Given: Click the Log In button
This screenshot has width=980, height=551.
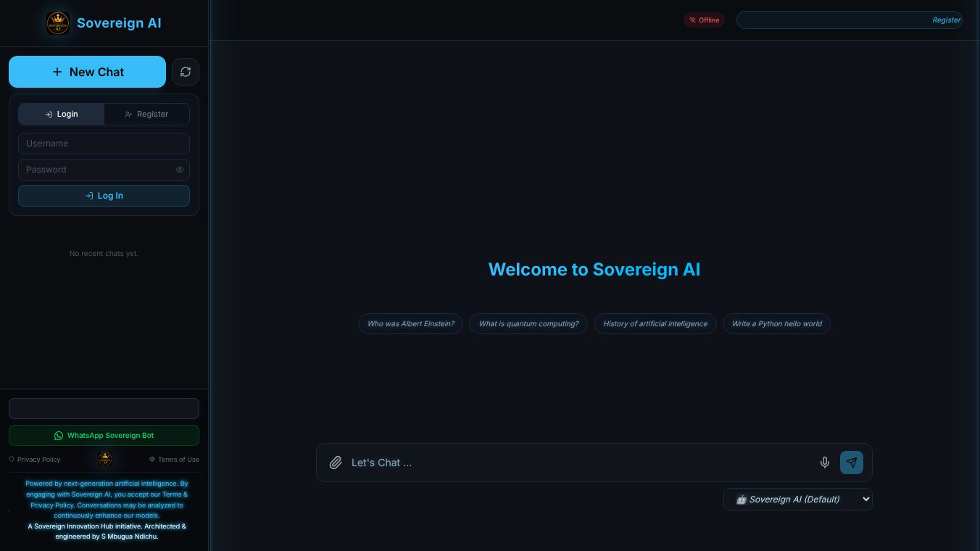Looking at the screenshot, I should point(104,196).
